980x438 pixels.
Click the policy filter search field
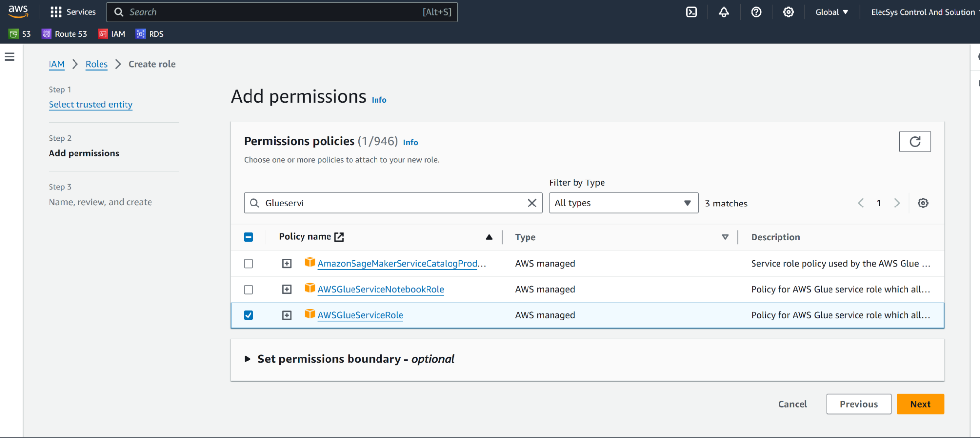pos(392,203)
